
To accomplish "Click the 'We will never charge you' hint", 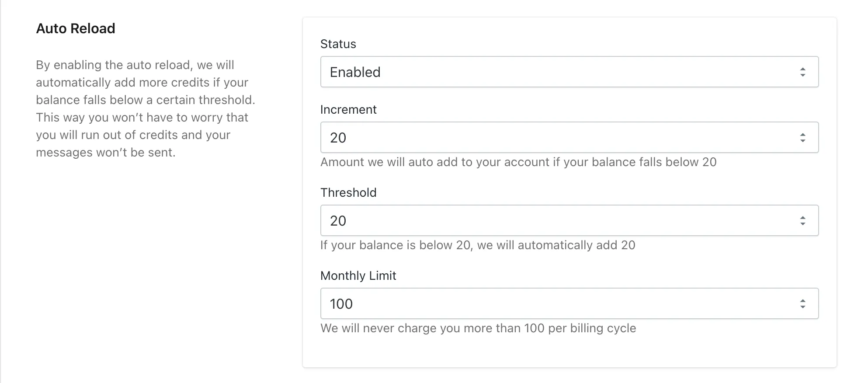I will (478, 328).
